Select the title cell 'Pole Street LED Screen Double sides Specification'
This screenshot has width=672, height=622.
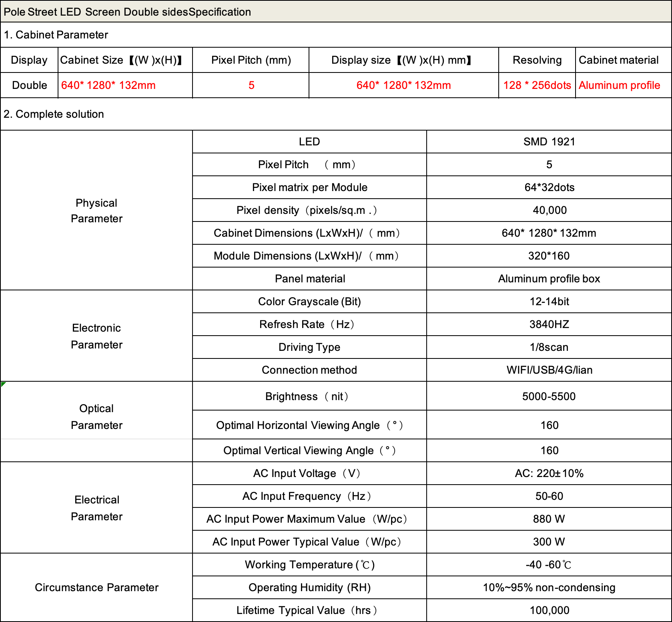tap(127, 12)
